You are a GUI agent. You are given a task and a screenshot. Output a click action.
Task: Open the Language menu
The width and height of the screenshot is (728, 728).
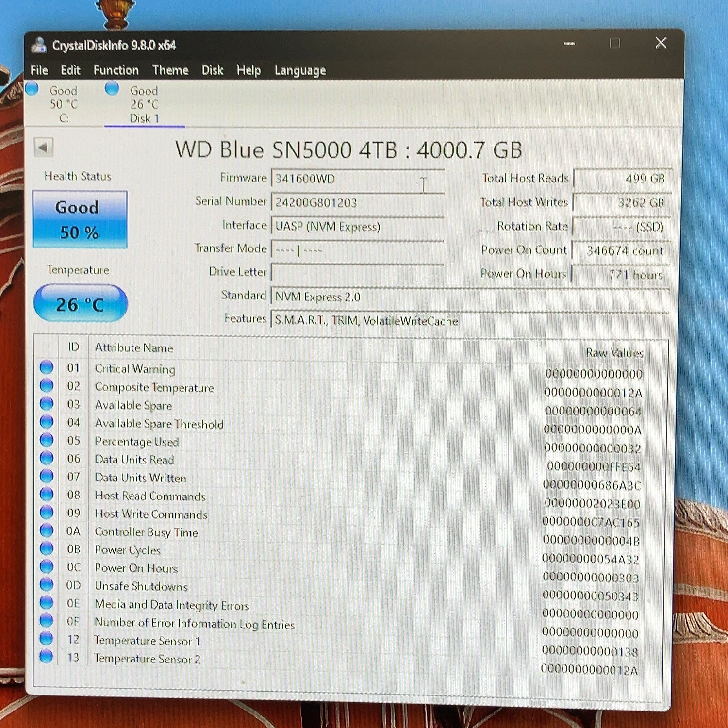(x=300, y=71)
